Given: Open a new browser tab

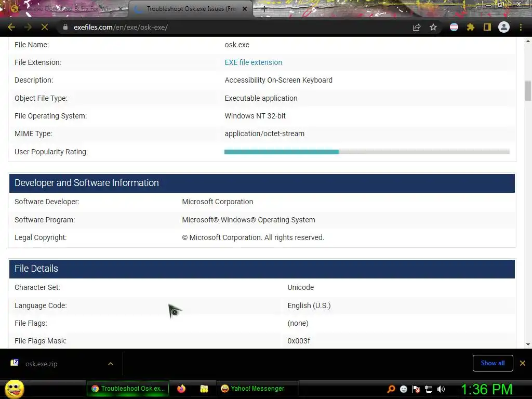Looking at the screenshot, I should 264,9.
